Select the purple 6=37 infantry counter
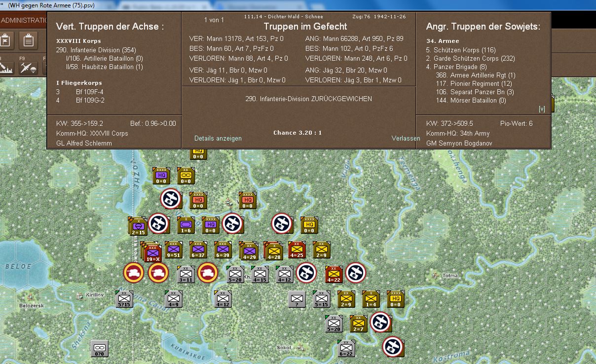 [198, 250]
